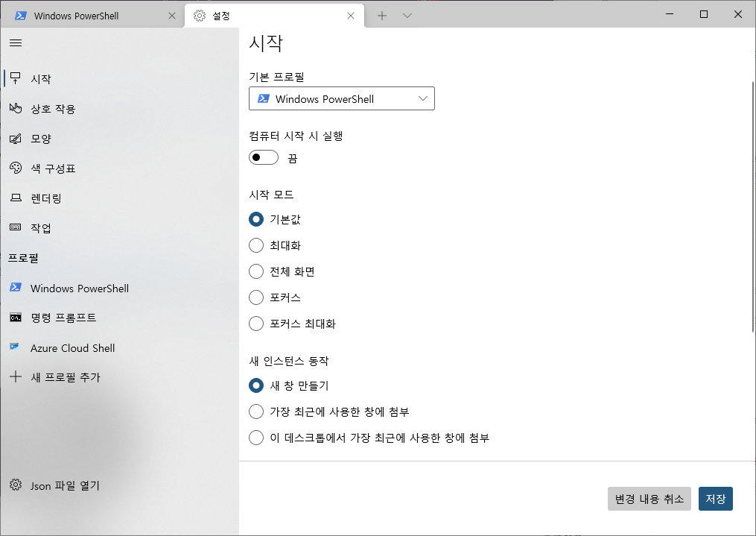The width and height of the screenshot is (756, 536).
Task: Open the Windows PowerShell profile settings
Action: (119, 288)
